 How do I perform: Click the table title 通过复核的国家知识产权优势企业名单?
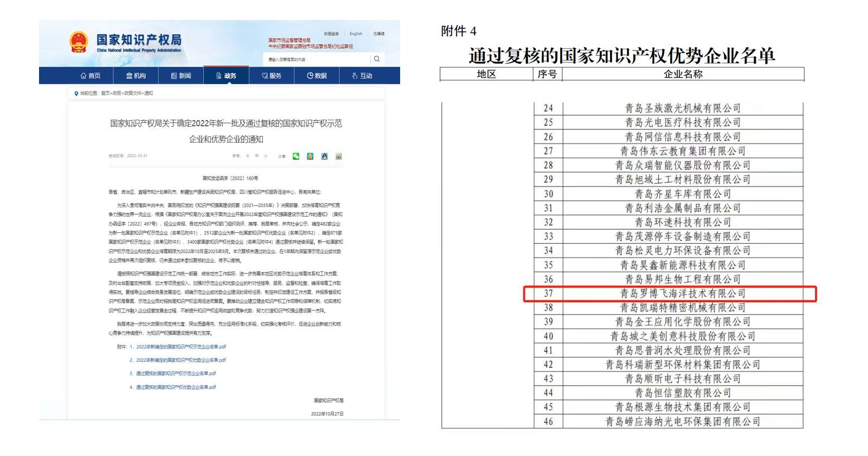point(622,55)
